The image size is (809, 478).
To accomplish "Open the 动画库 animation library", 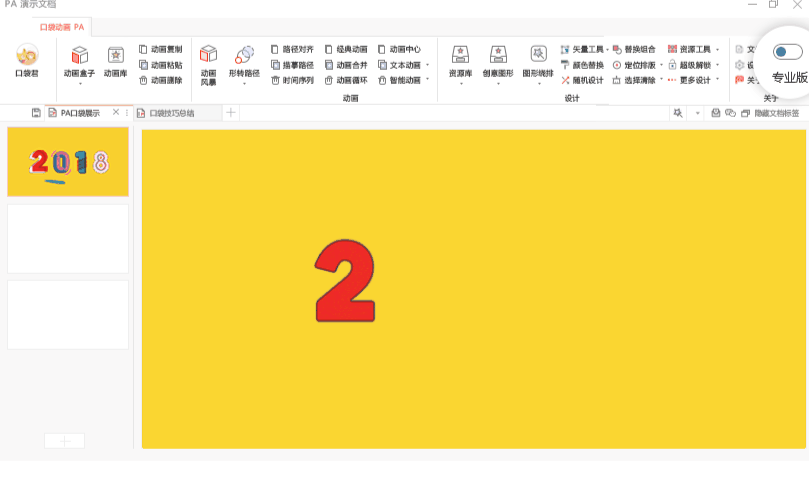I will pos(116,61).
